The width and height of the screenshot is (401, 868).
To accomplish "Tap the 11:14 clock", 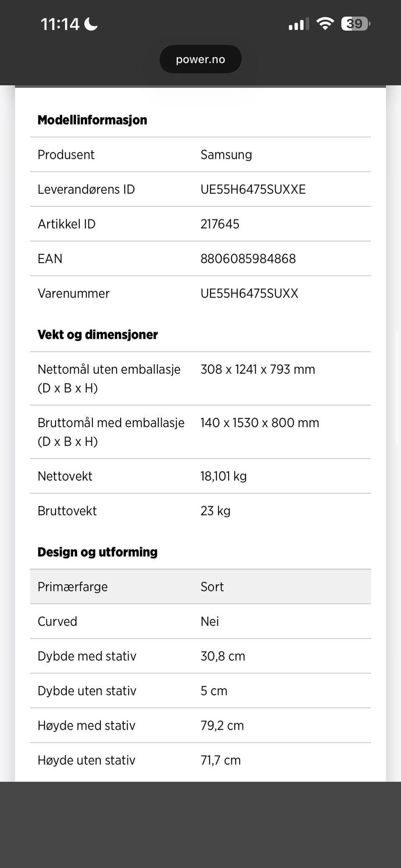I will (x=60, y=24).
